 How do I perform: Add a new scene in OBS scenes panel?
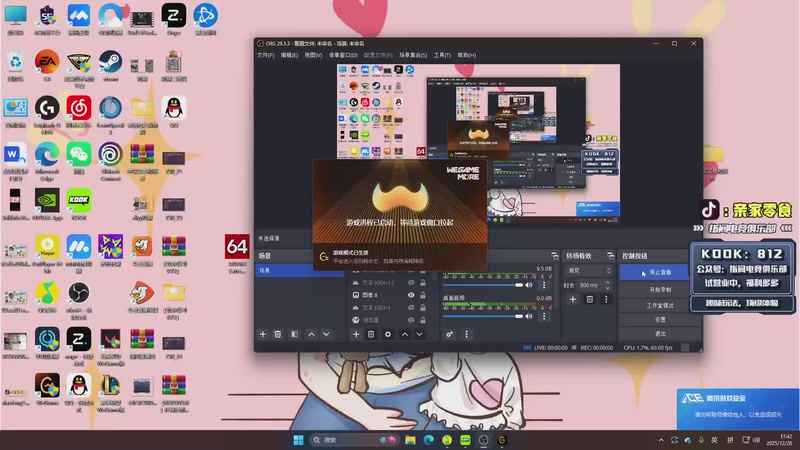263,334
